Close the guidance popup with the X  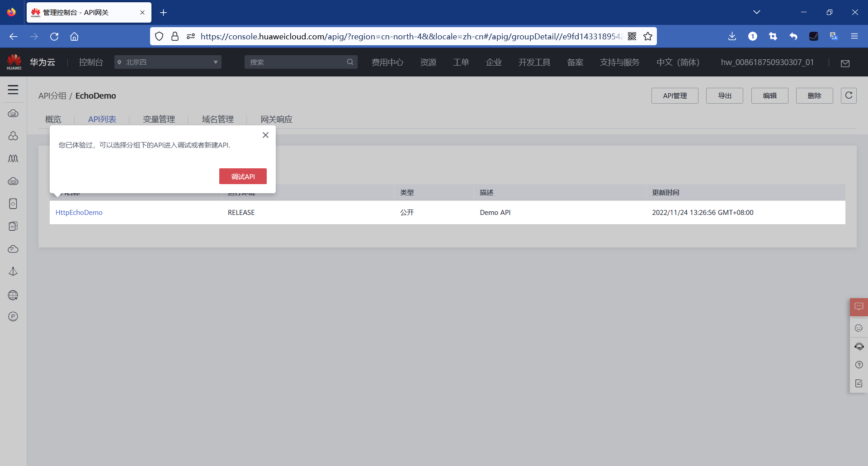point(265,135)
